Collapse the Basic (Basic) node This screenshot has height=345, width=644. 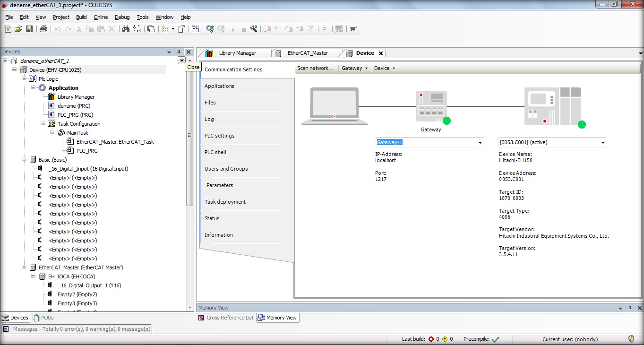coord(24,159)
